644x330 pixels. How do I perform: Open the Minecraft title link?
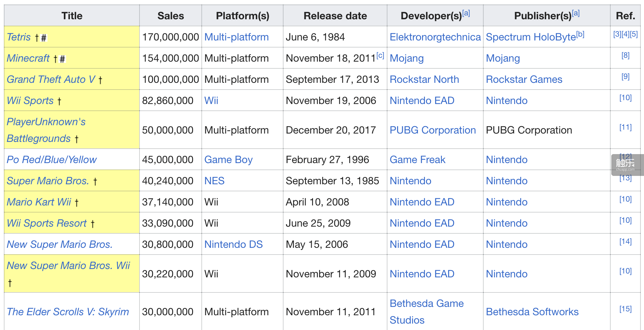(28, 58)
